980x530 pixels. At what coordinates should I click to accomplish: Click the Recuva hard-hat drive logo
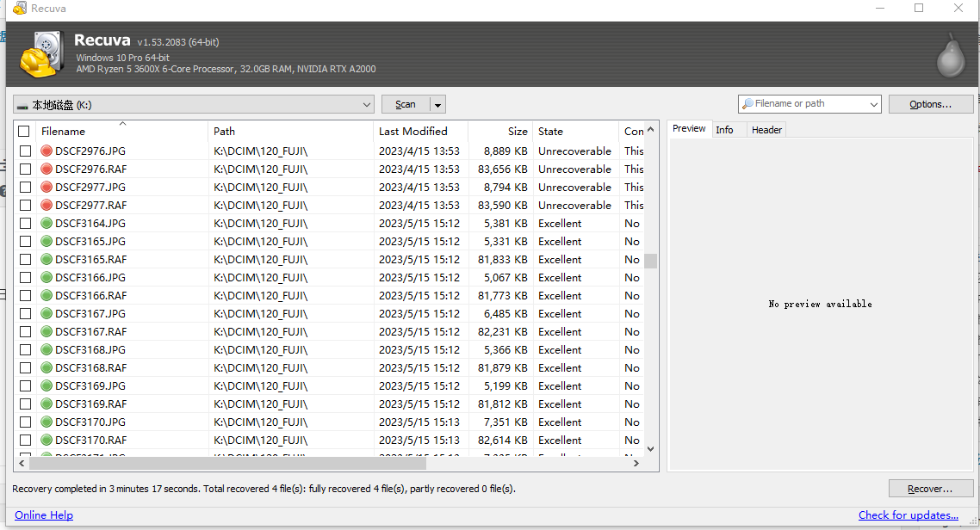coord(41,54)
